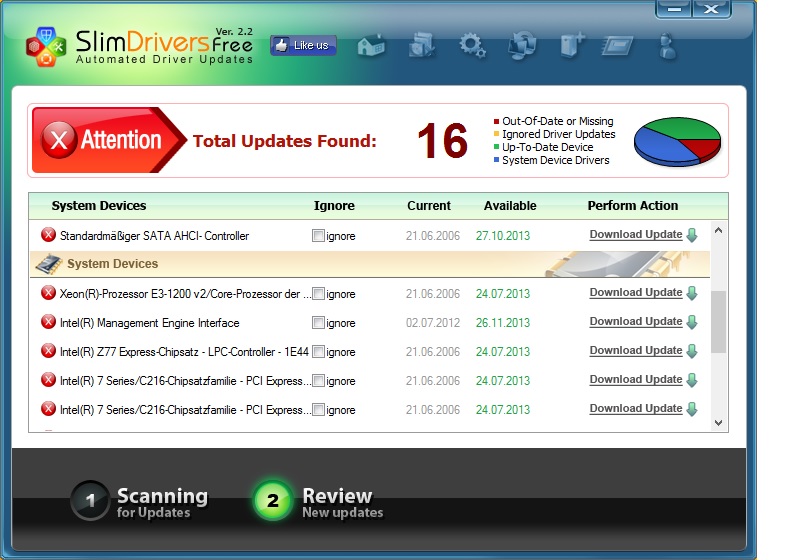Click the Schedule card icon
The width and height of the screenshot is (791, 560).
coord(617,46)
